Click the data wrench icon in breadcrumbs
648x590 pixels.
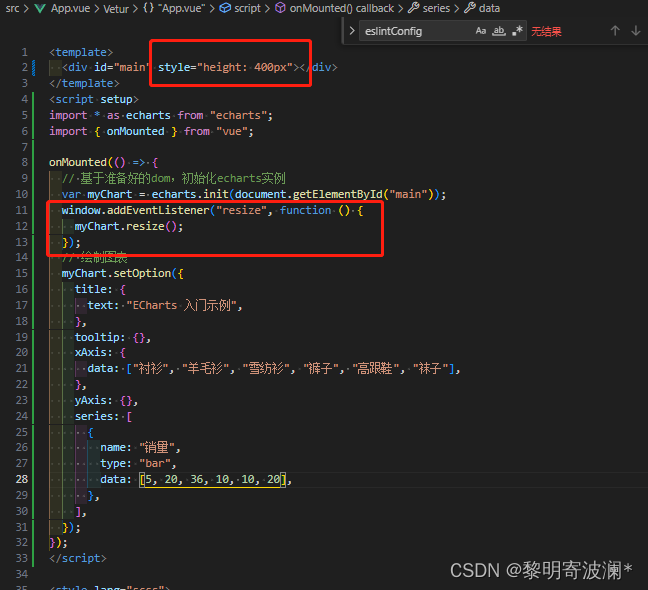pos(469,8)
